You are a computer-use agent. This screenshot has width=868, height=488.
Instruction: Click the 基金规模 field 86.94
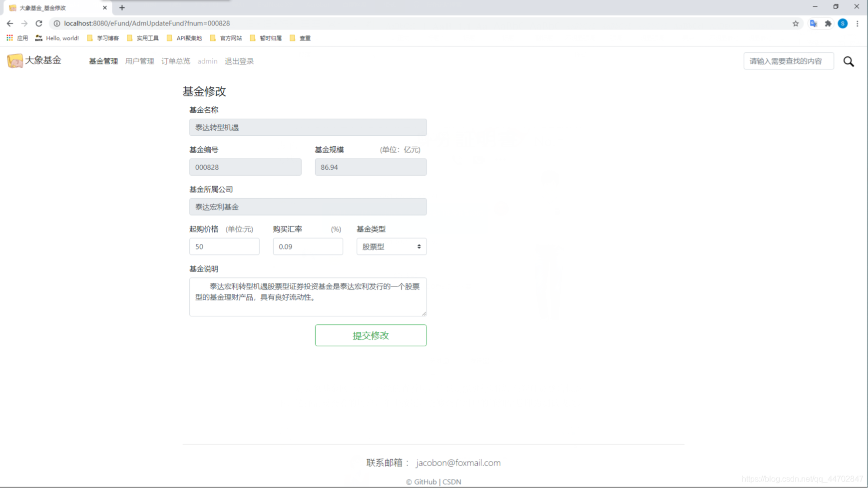(371, 167)
